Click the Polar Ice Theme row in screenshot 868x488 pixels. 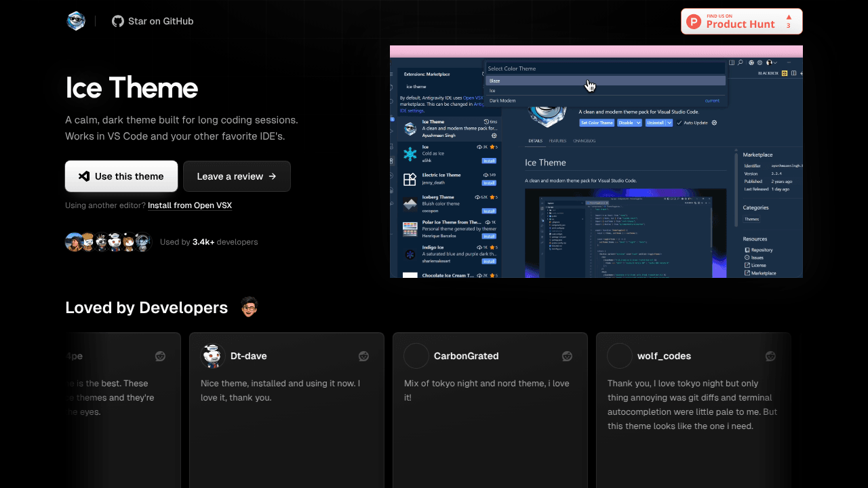pos(450,229)
